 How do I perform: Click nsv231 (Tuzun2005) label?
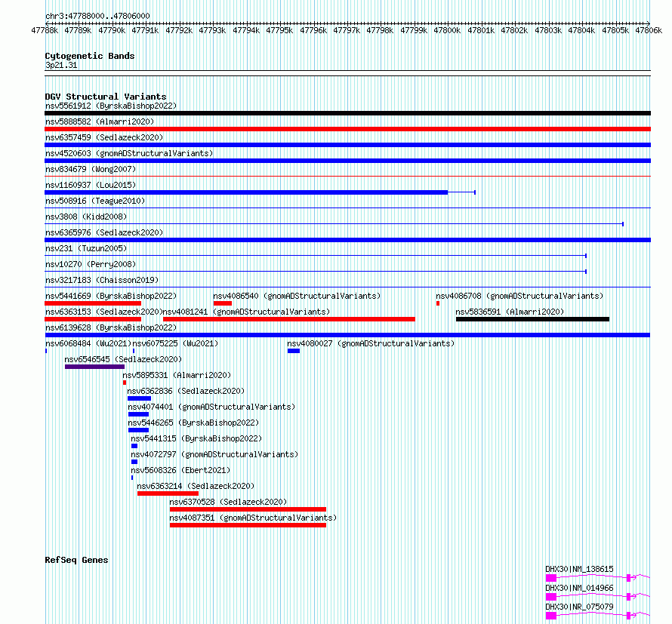tap(86, 248)
